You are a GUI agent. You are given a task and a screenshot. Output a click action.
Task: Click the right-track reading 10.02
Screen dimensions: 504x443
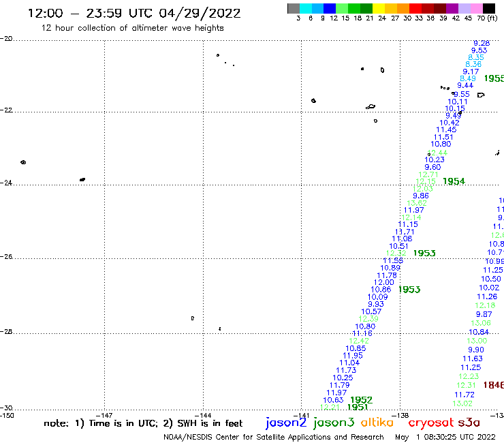click(489, 288)
